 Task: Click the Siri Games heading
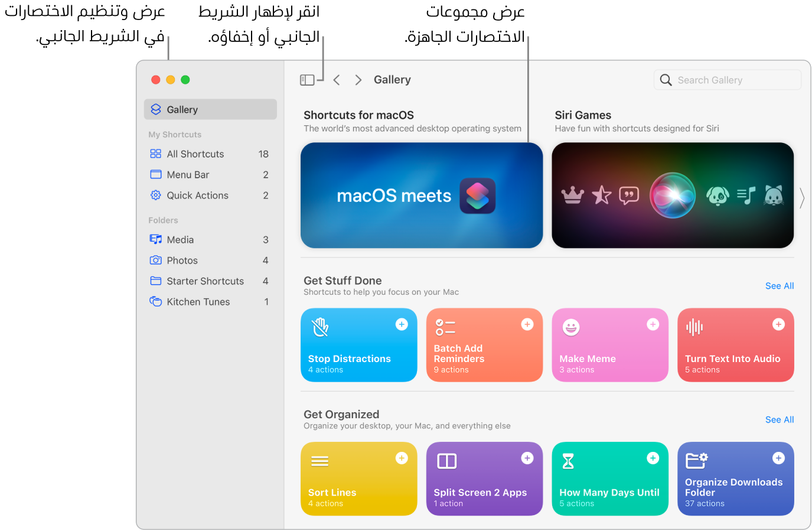coord(583,115)
